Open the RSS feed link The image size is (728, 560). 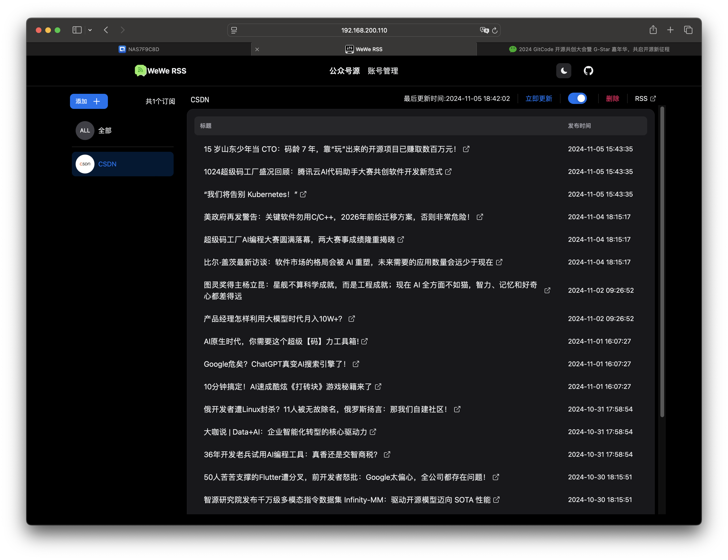coord(645,99)
